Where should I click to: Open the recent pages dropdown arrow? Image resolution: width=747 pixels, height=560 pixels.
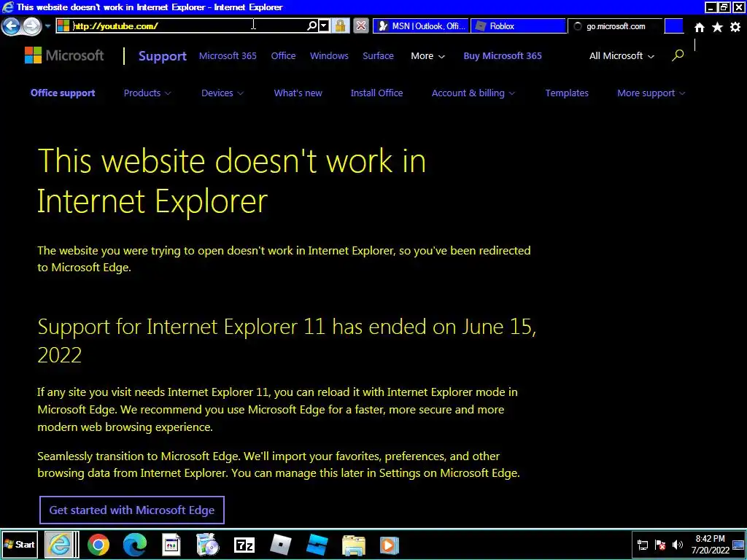coord(47,26)
